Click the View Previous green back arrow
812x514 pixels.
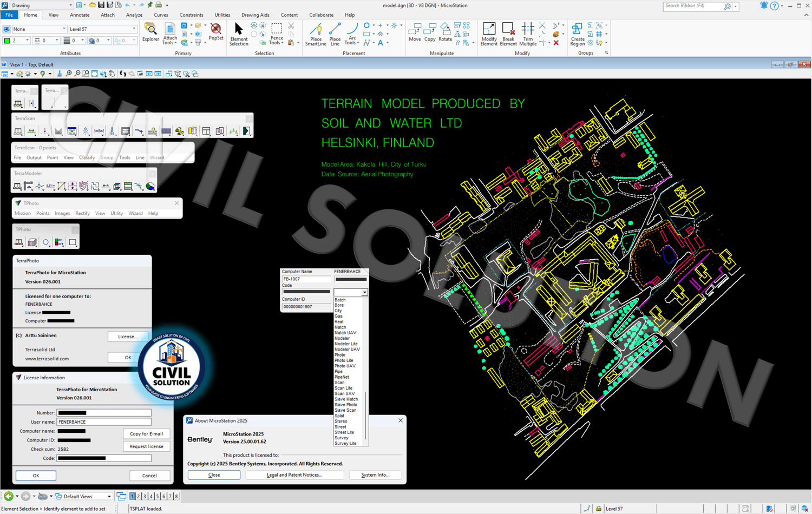point(9,496)
